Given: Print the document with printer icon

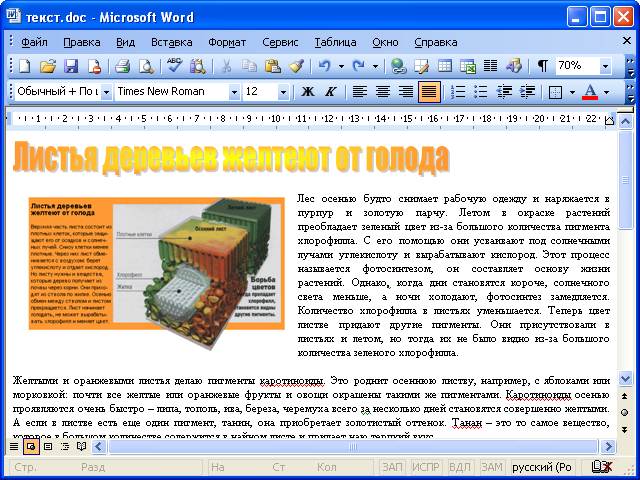Looking at the screenshot, I should pyautogui.click(x=122, y=66).
